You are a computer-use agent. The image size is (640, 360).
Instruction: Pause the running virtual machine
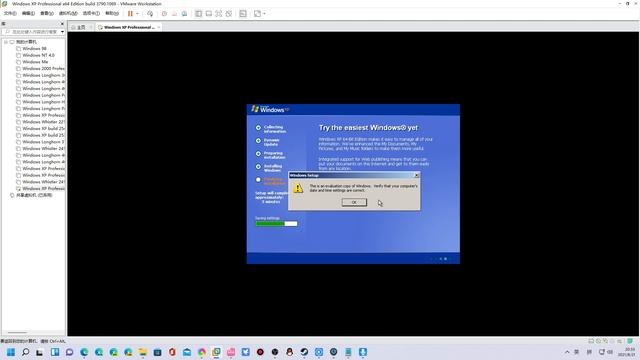(130, 13)
